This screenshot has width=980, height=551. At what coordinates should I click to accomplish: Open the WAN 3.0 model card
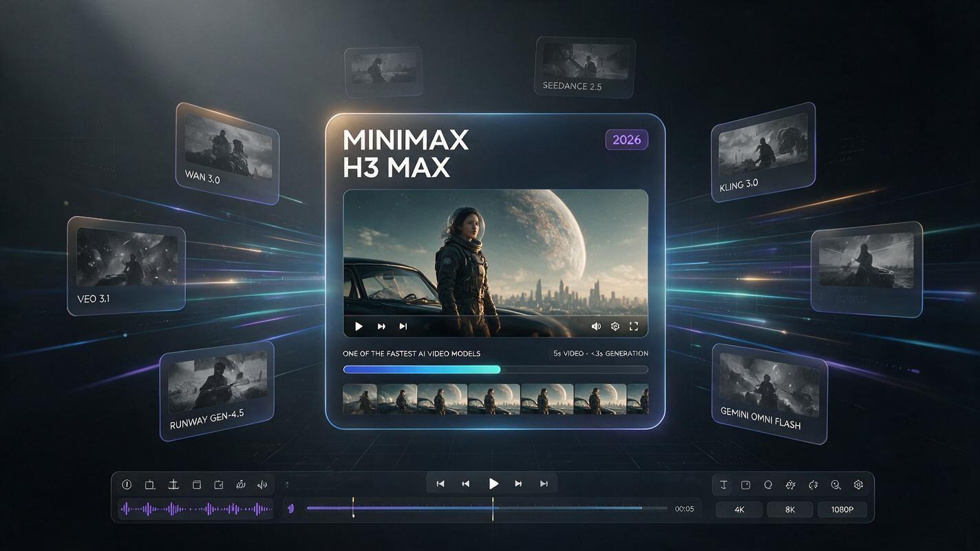[227, 154]
